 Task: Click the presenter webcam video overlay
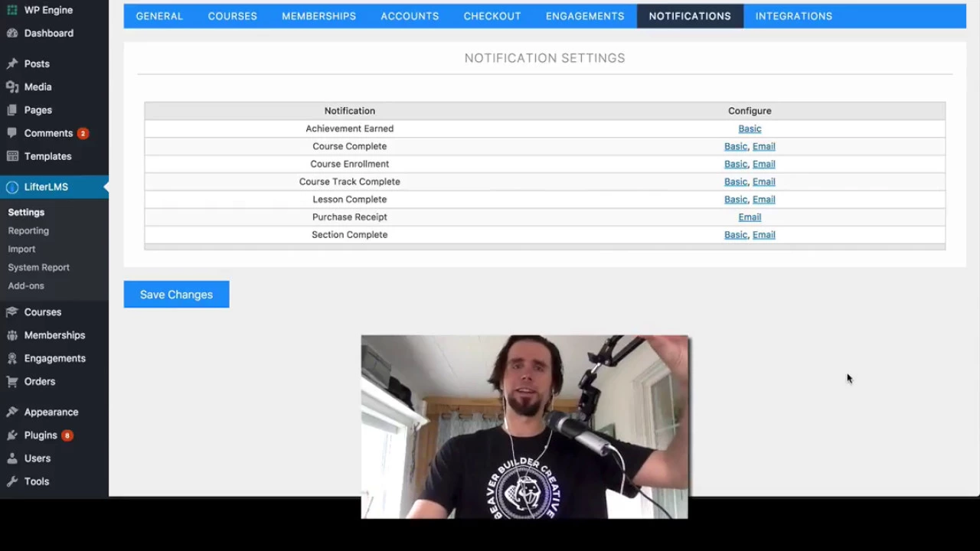pos(524,427)
